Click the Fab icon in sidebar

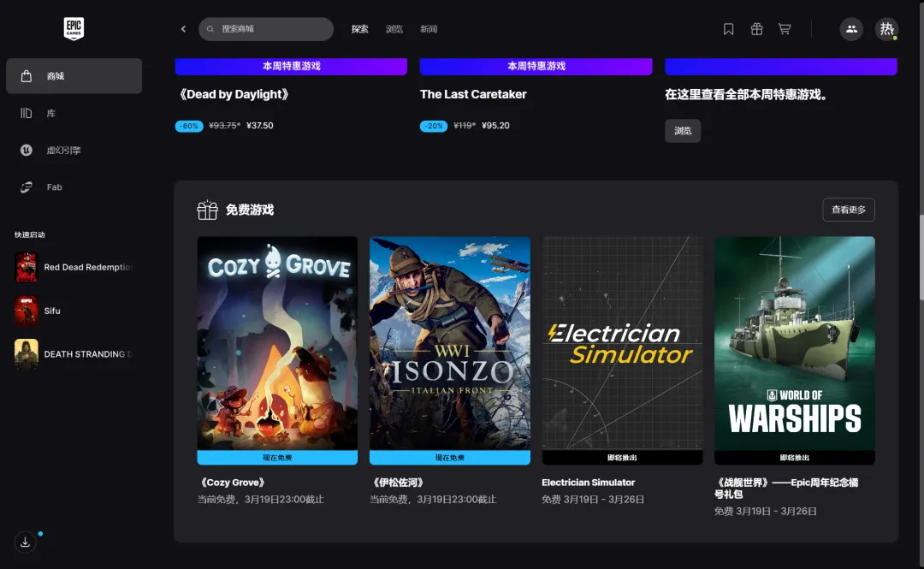click(27, 187)
